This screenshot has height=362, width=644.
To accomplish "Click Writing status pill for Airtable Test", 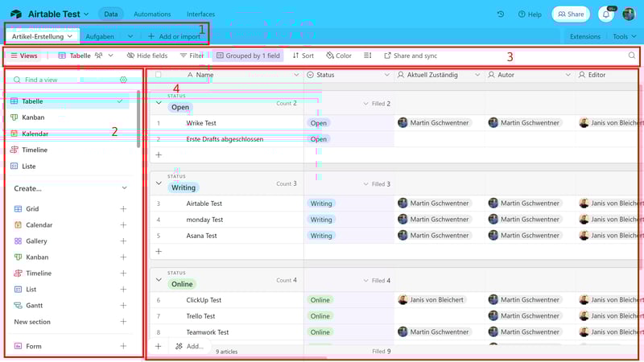I will (x=321, y=204).
